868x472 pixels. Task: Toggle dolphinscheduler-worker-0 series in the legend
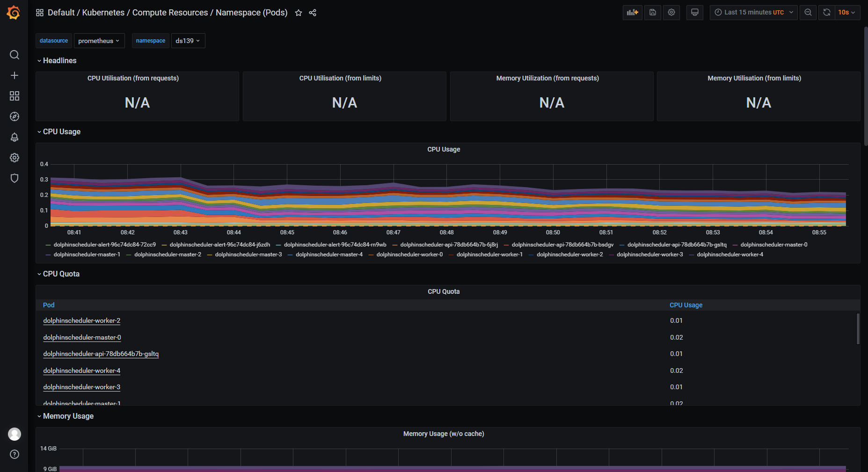pos(409,254)
